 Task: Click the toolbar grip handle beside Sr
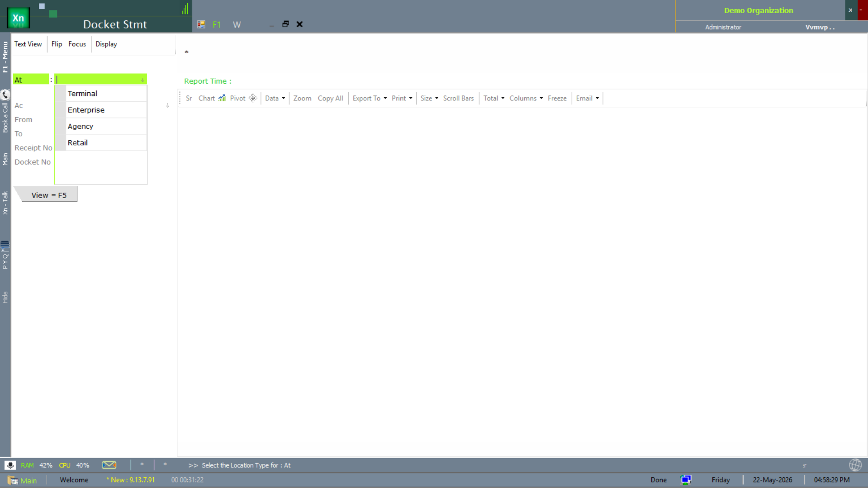click(180, 98)
